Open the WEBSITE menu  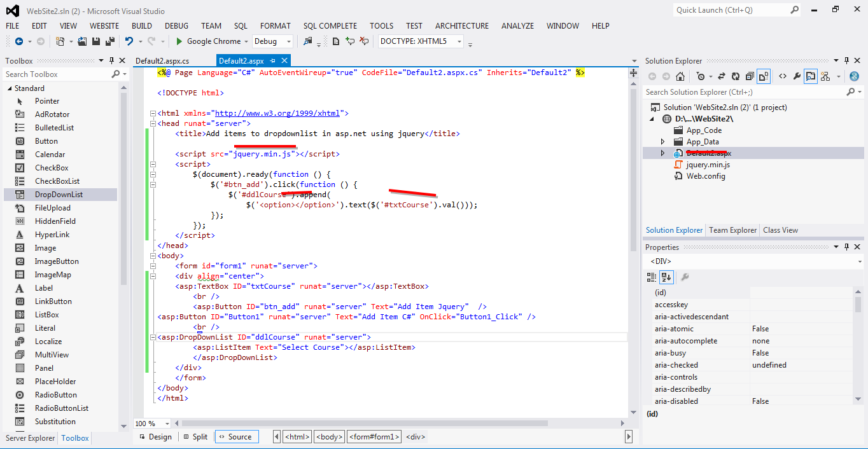pos(104,26)
